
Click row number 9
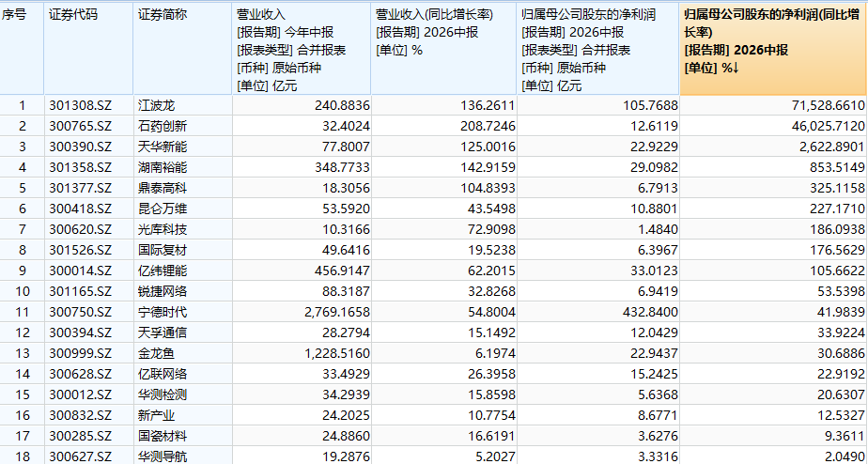coord(23,271)
